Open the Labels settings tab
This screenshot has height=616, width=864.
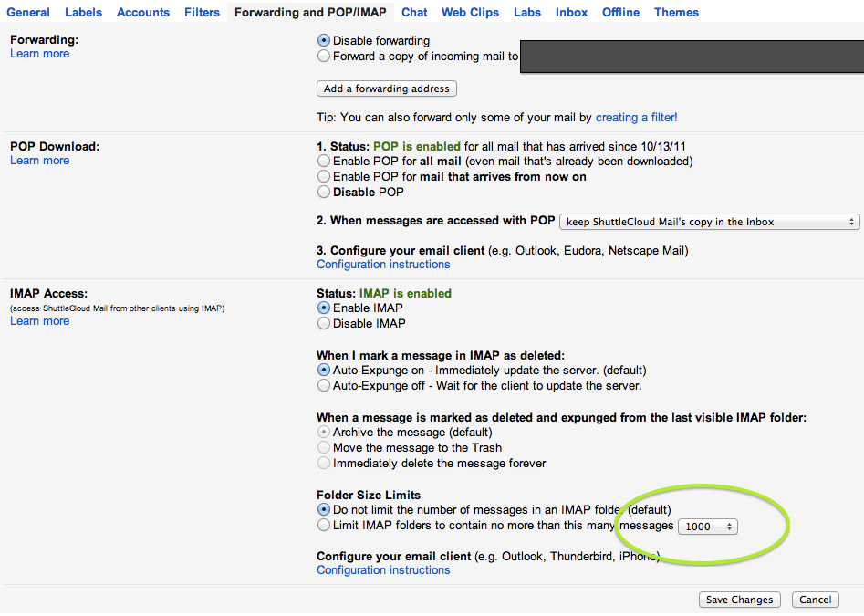coord(83,13)
